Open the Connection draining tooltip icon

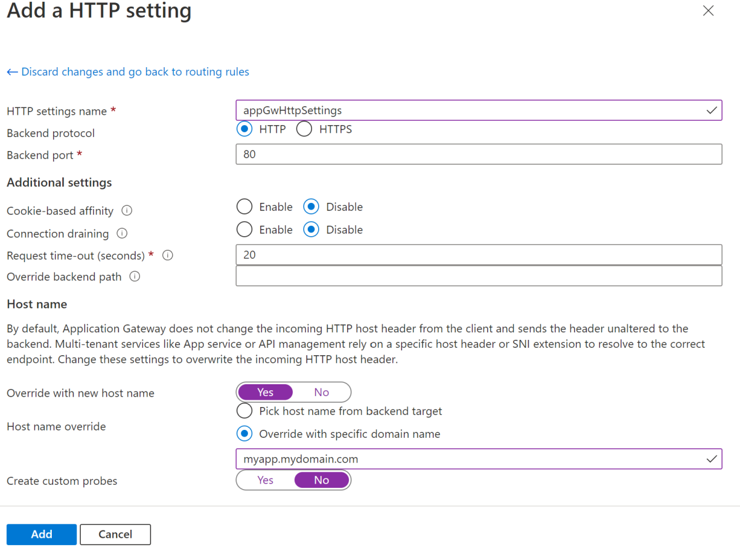[121, 233]
